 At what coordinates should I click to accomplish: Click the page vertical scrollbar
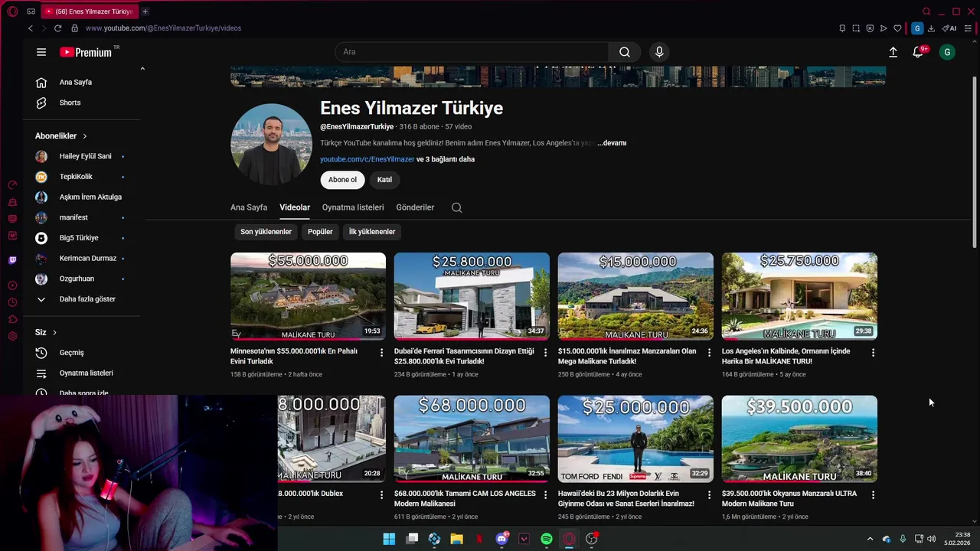[x=975, y=161]
